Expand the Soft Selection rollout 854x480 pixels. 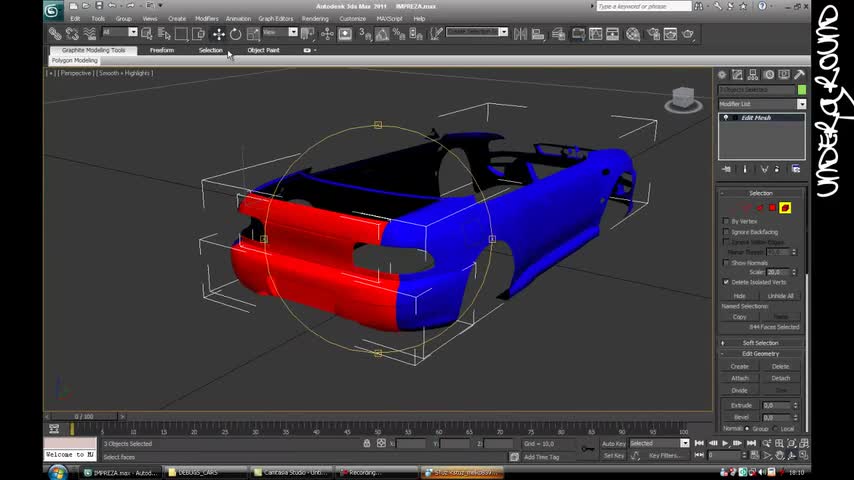tap(760, 343)
